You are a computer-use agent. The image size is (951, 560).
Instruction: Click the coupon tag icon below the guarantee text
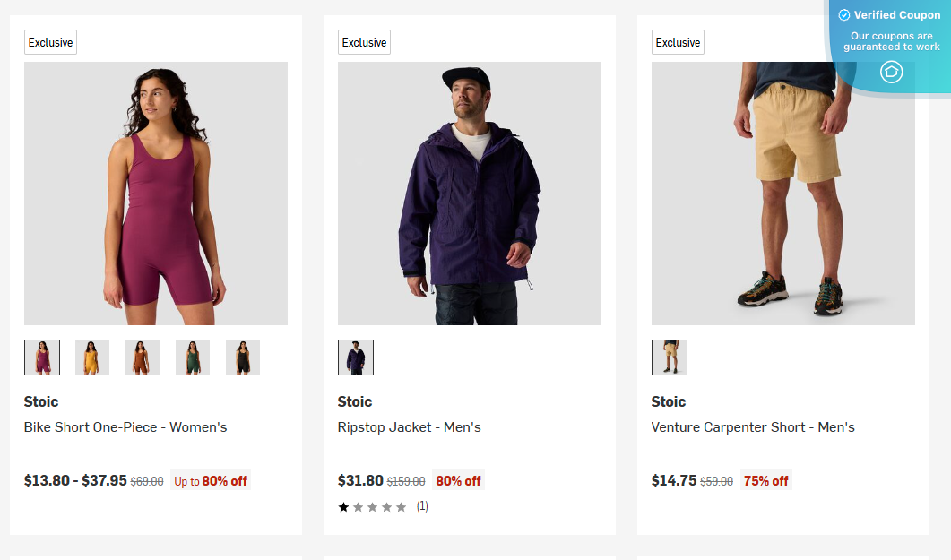[891, 72]
